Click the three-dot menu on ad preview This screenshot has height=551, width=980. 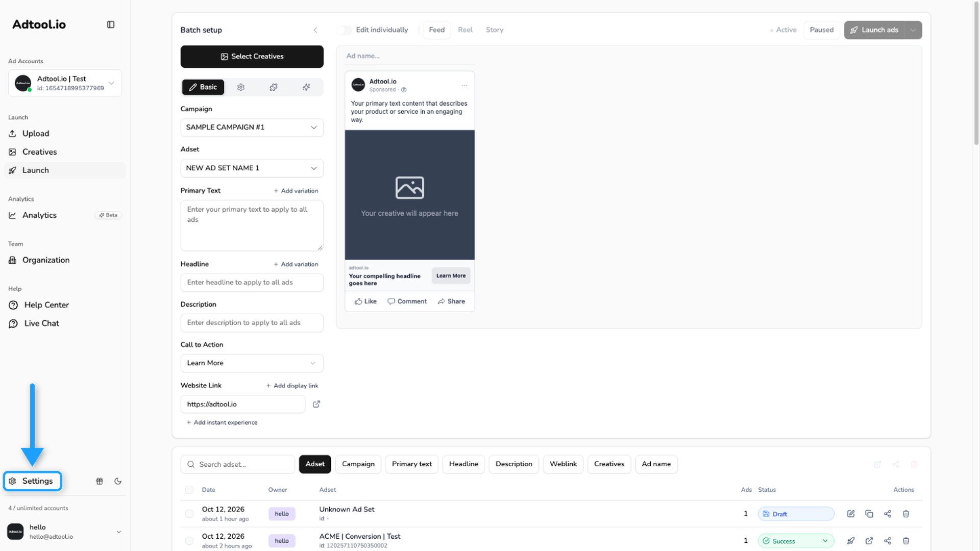click(464, 85)
